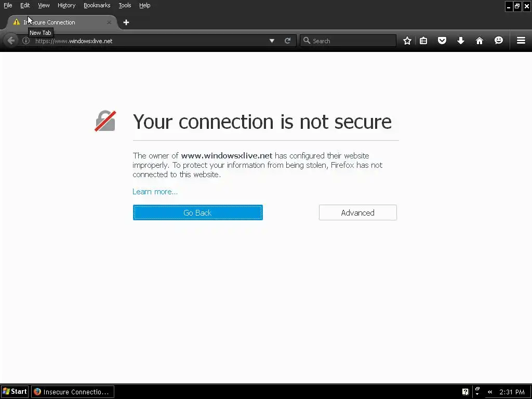Click the Advanced button
This screenshot has width=532, height=399.
click(x=357, y=212)
